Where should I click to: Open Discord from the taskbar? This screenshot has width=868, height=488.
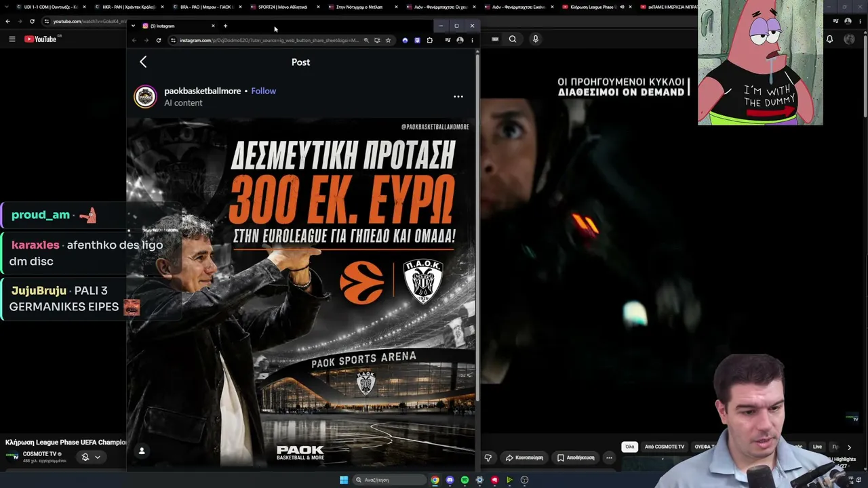[x=450, y=480]
